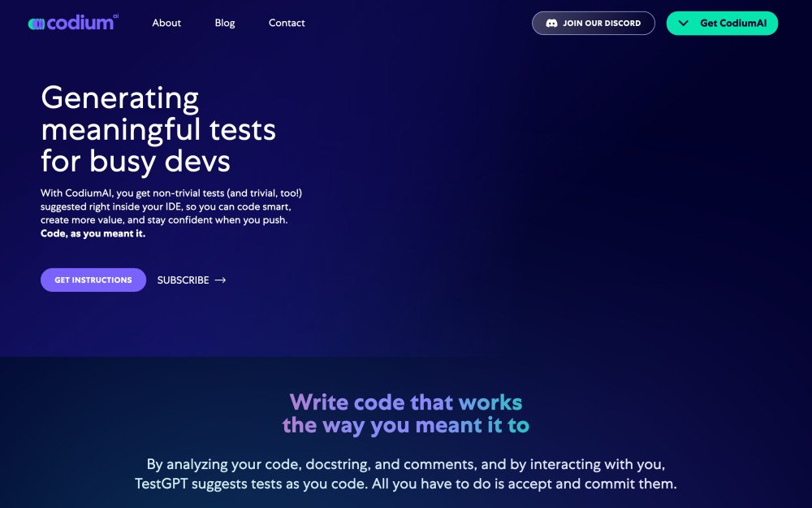The width and height of the screenshot is (812, 508).
Task: Click the 'Generating meaningful tests' headline
Action: click(x=158, y=114)
